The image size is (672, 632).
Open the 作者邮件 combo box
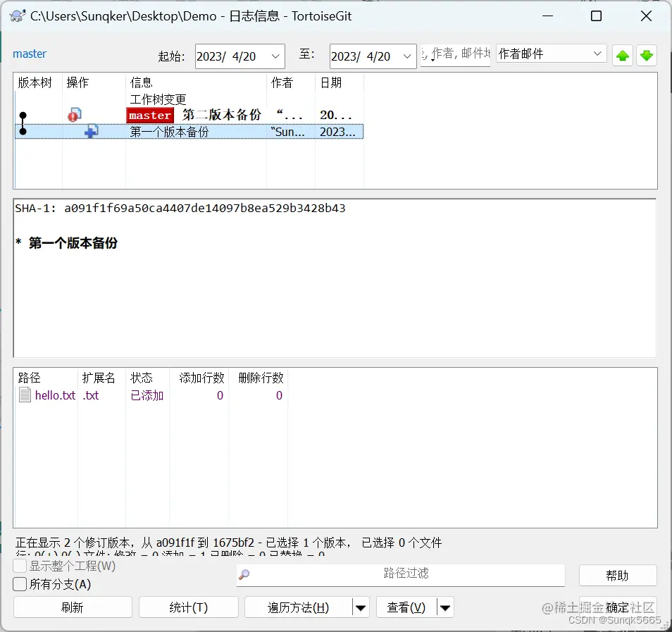coord(599,53)
